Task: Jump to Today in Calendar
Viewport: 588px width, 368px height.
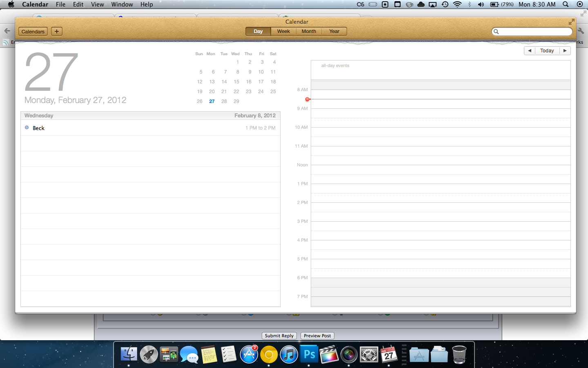Action: tap(547, 50)
